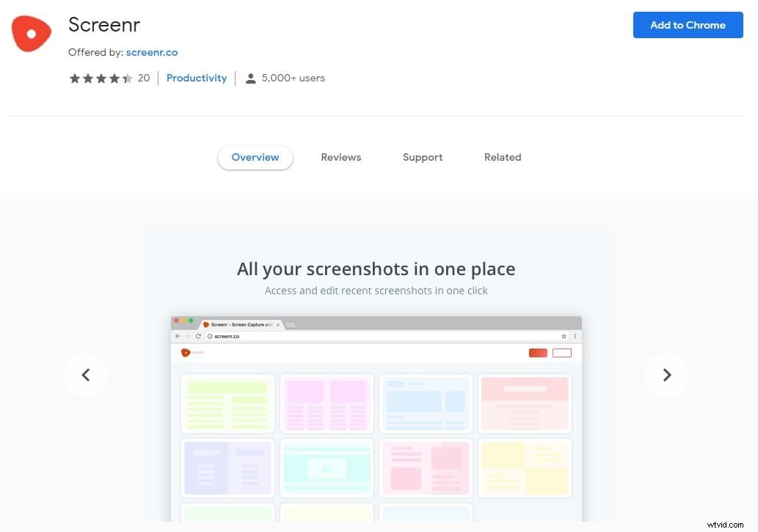Click the bookmark star in the preview browser
This screenshot has height=532, width=758.
tap(565, 335)
